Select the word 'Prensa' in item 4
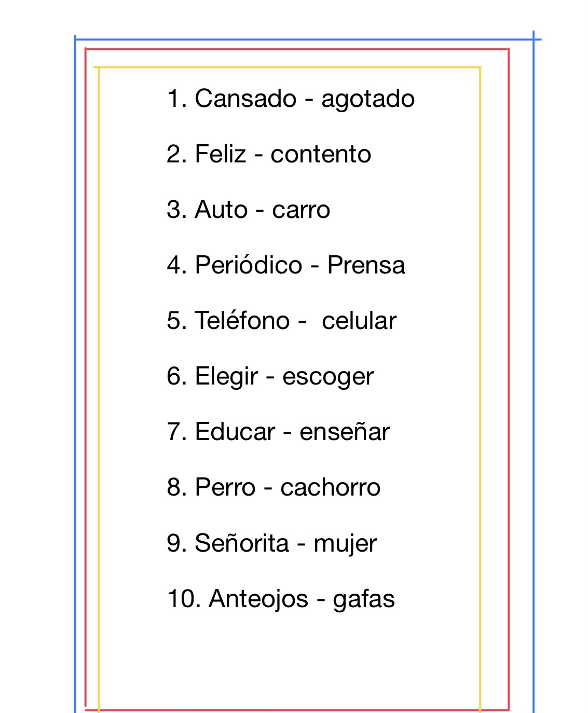This screenshot has height=713, width=588. (366, 265)
